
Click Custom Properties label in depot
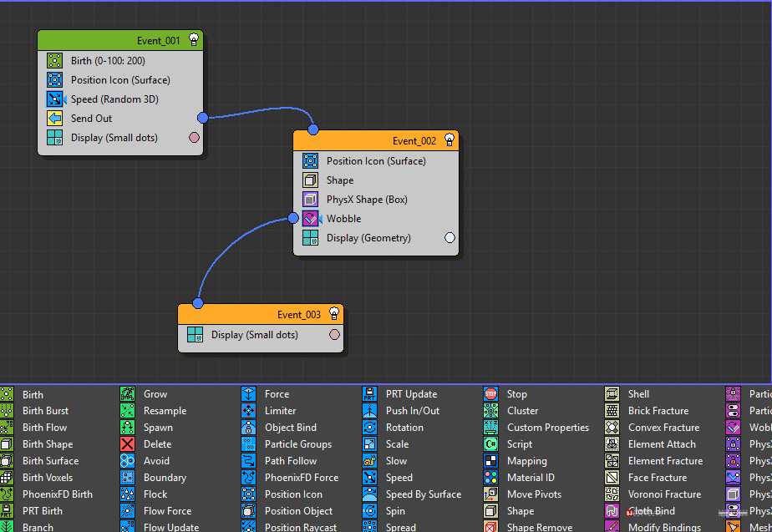click(548, 427)
